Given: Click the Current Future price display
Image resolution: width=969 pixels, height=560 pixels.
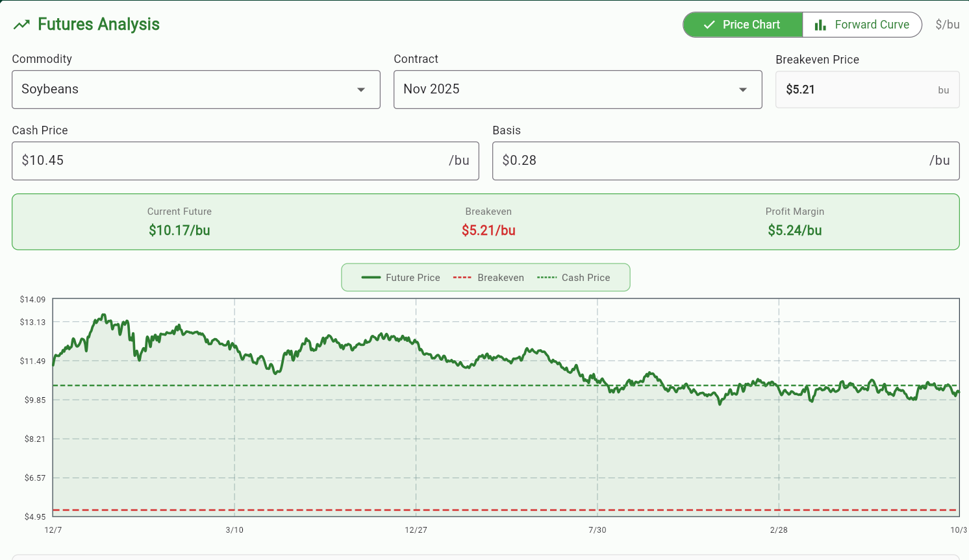Looking at the screenshot, I should (x=179, y=230).
